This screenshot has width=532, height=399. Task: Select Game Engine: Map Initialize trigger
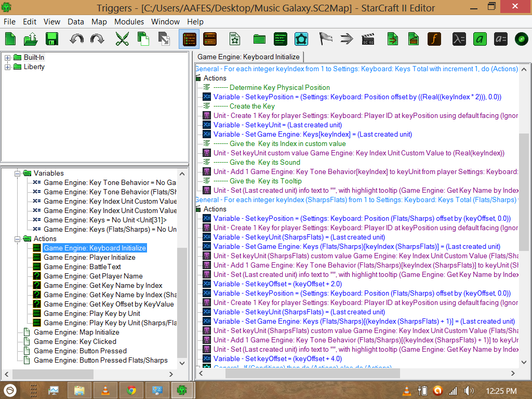(x=76, y=332)
